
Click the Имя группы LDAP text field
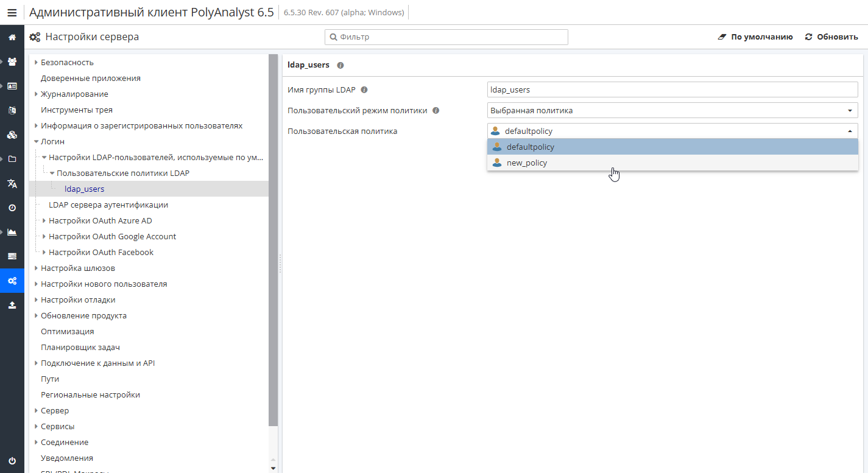coord(672,89)
